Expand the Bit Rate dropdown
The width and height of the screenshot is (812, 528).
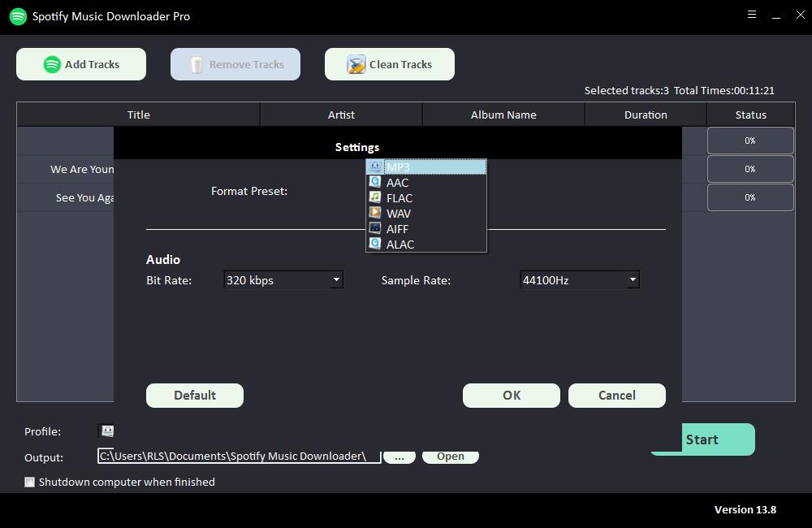pyautogui.click(x=335, y=280)
